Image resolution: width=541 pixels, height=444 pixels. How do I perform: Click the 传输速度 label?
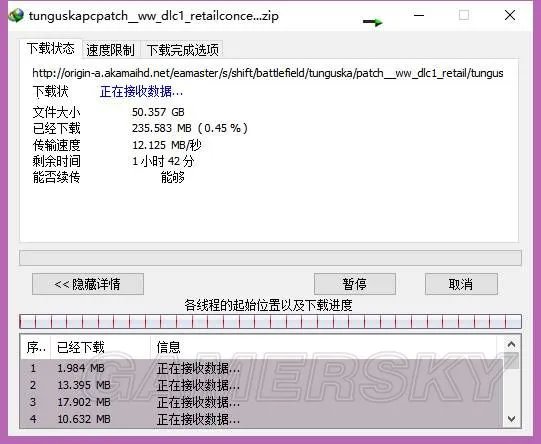[x=57, y=145]
